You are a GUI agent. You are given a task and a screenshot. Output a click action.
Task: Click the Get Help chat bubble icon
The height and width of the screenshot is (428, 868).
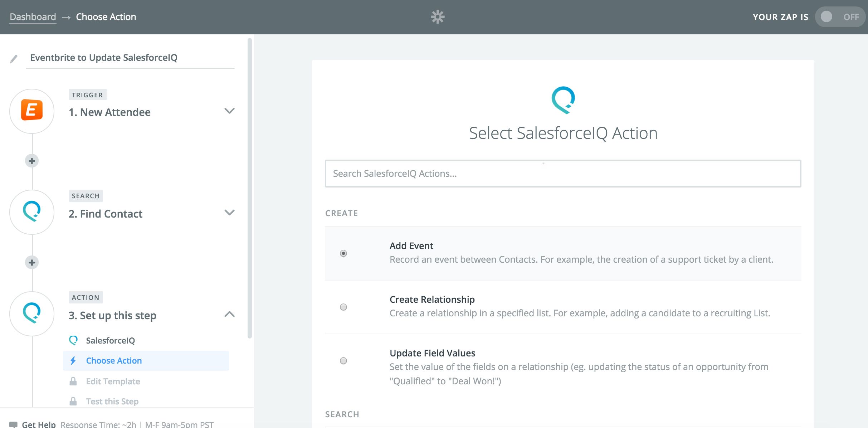(13, 424)
